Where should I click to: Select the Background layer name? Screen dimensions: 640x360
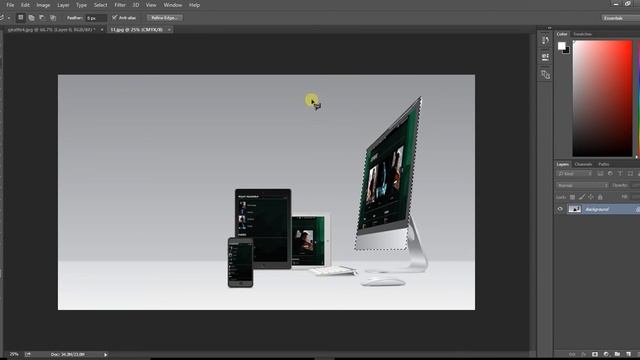pyautogui.click(x=597, y=209)
